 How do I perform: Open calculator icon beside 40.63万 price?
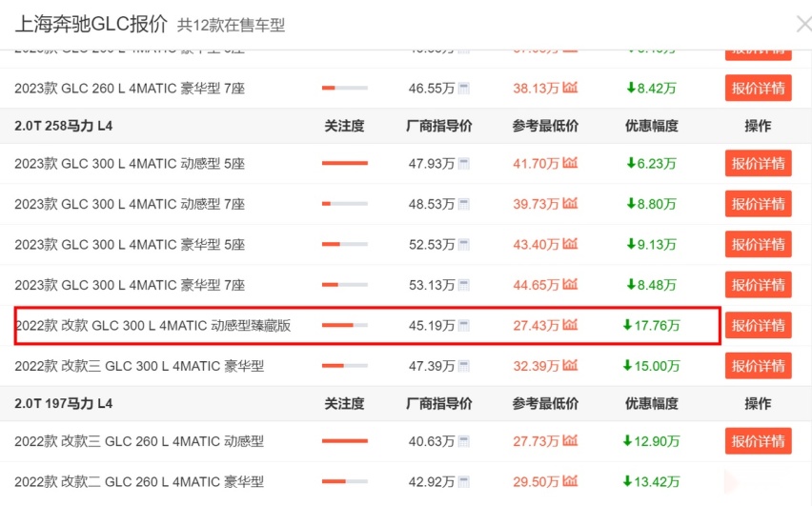[x=464, y=441]
